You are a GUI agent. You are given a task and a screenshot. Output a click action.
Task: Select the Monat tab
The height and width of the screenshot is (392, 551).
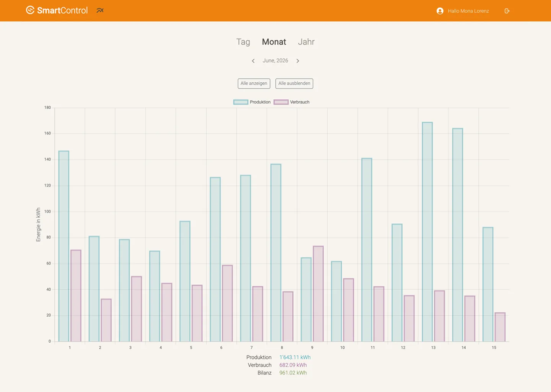tap(274, 42)
